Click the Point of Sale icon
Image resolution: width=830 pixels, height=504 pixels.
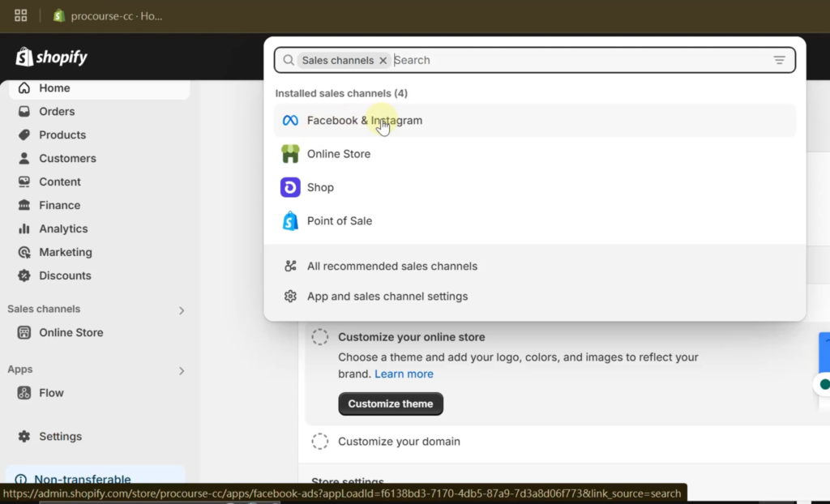click(290, 220)
